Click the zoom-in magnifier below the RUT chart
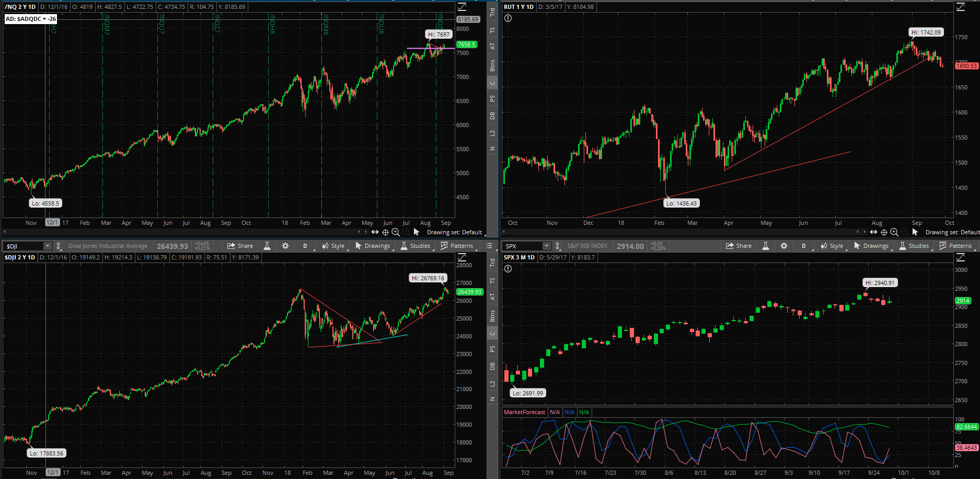The image size is (980, 479). (894, 232)
